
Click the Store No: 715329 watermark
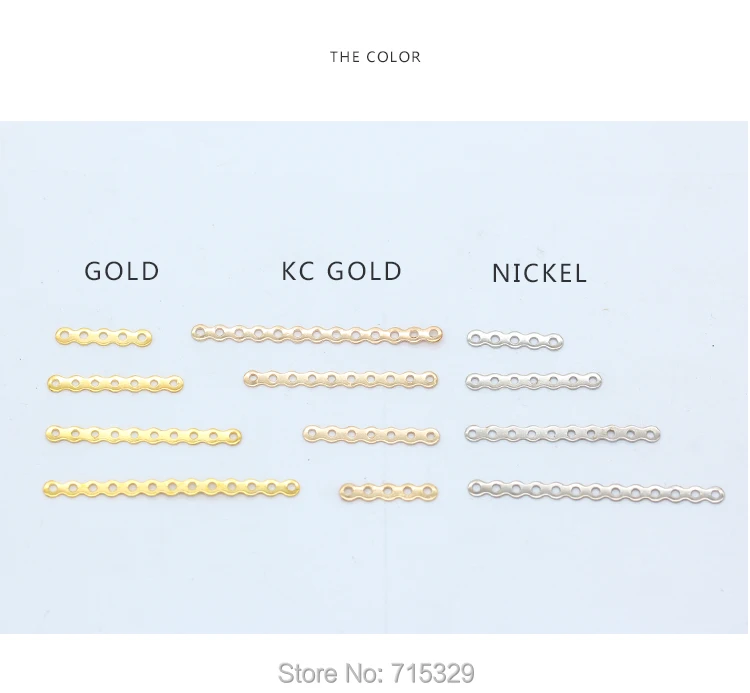[376, 673]
